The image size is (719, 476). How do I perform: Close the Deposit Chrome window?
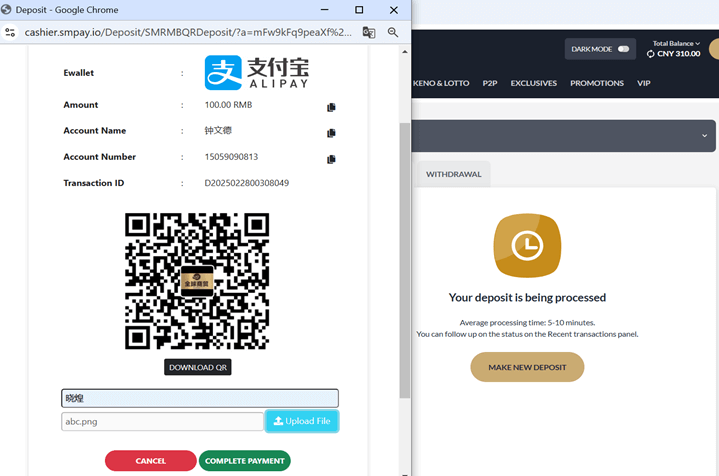[393, 10]
